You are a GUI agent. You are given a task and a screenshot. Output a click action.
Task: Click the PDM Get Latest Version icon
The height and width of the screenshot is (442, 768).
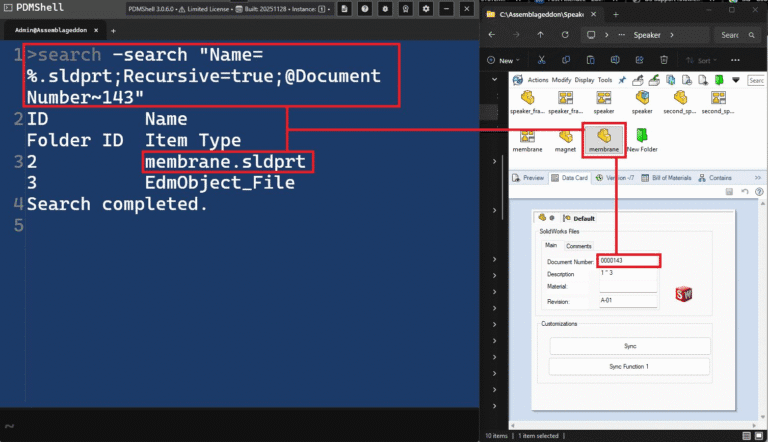671,80
